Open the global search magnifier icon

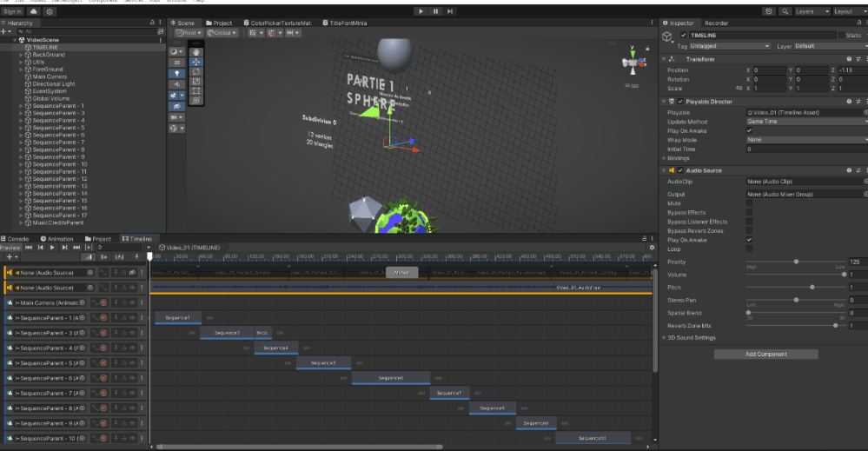[x=785, y=11]
